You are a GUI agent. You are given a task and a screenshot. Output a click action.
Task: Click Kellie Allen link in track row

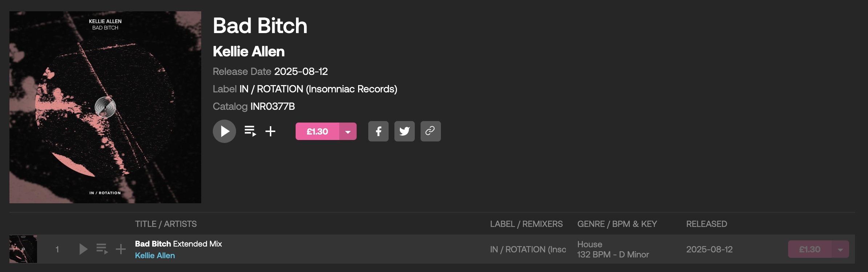[x=155, y=256]
